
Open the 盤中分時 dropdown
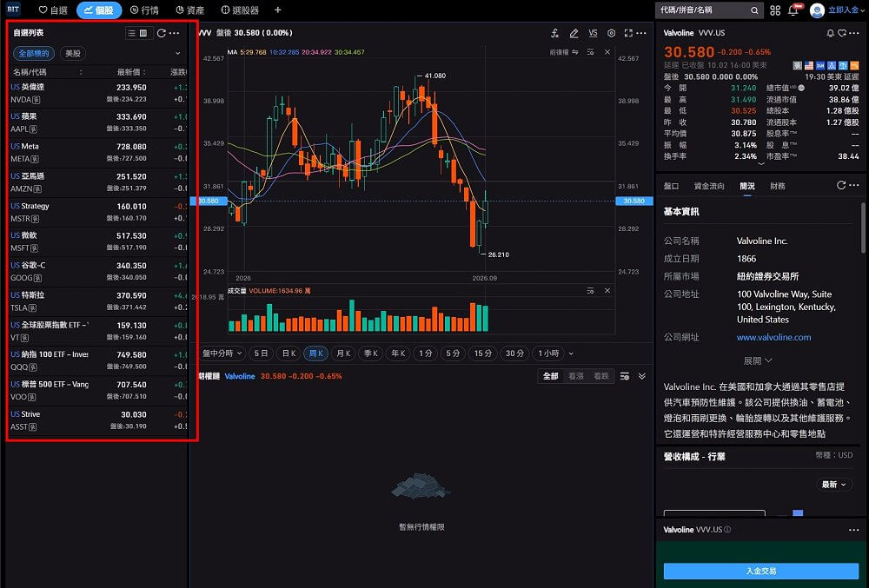(x=222, y=353)
